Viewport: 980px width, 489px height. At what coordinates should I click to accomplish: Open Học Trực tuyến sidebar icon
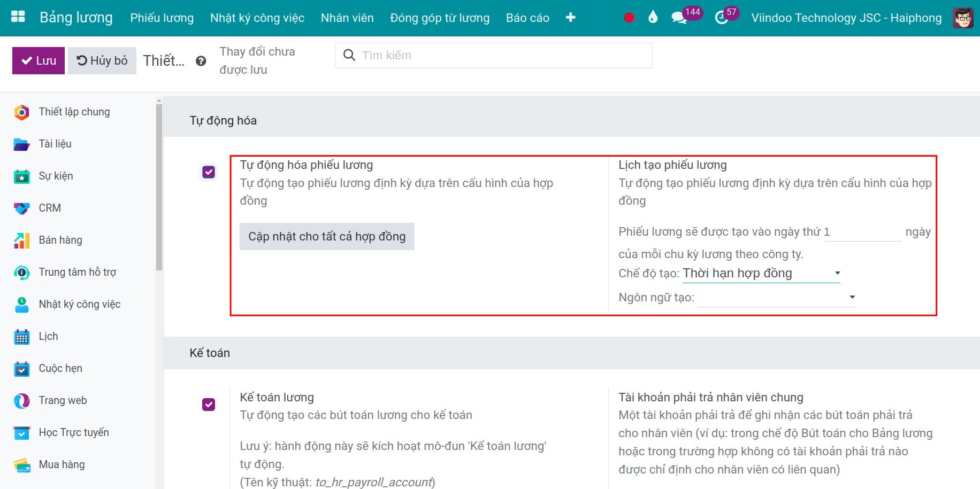click(21, 433)
